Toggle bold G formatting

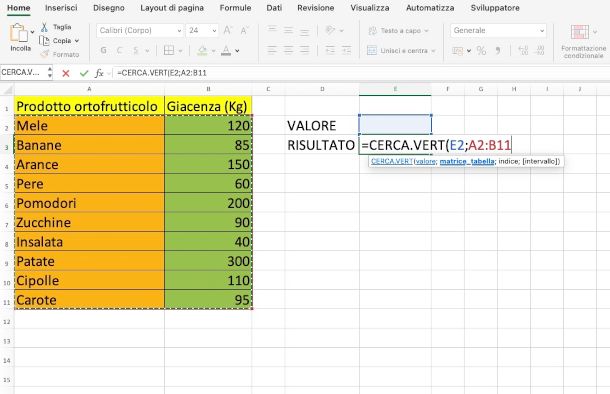click(103, 50)
